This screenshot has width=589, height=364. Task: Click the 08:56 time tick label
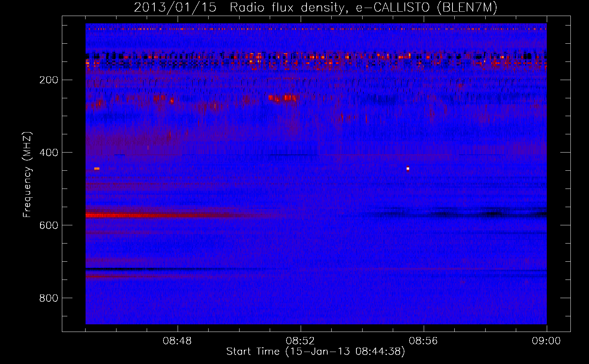coord(423,341)
